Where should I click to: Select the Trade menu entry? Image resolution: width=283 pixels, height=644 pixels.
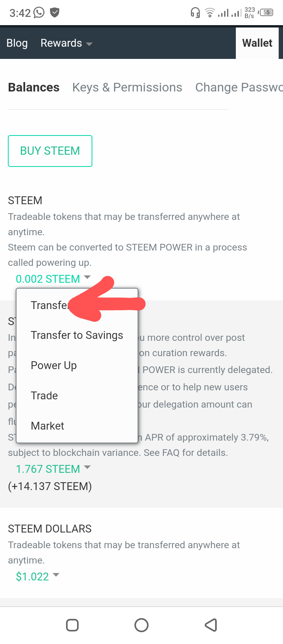(x=44, y=395)
